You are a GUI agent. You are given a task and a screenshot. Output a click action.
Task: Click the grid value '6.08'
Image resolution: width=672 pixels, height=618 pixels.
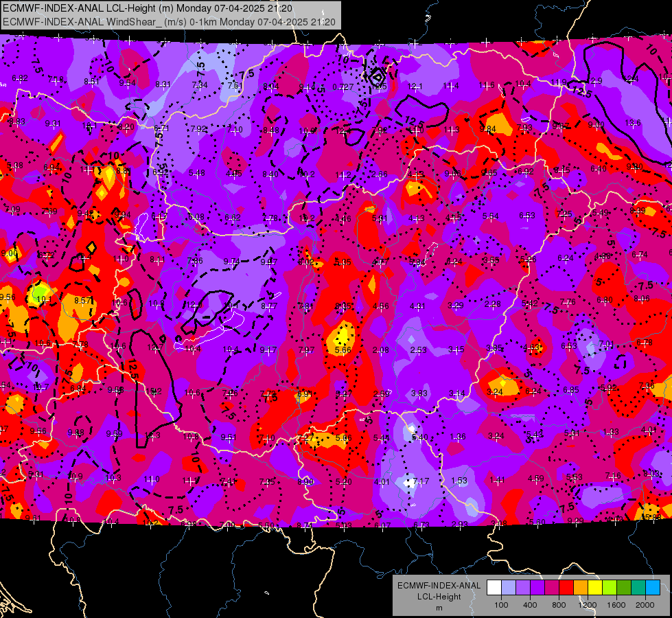point(196,216)
